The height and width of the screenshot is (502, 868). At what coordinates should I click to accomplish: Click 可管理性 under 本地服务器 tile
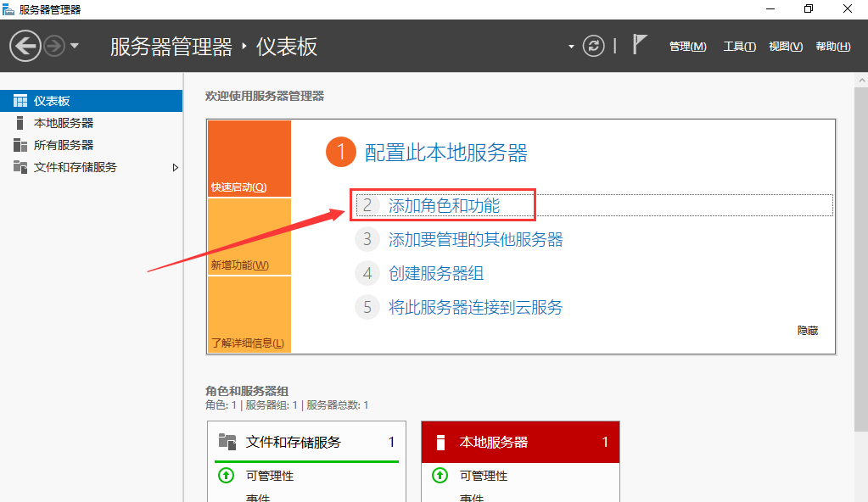coord(484,476)
